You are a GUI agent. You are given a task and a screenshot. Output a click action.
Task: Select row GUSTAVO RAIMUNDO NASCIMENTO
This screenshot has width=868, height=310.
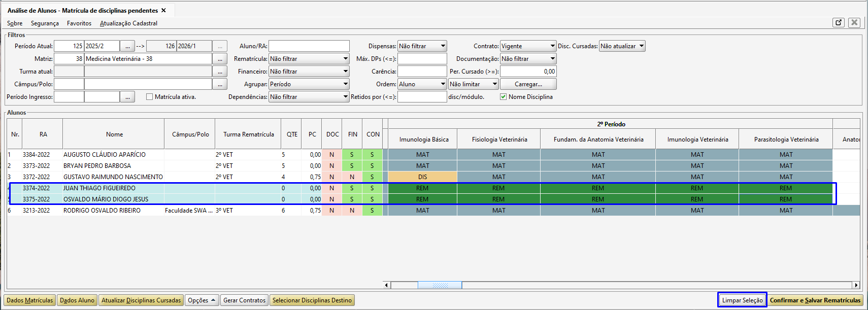point(433,177)
